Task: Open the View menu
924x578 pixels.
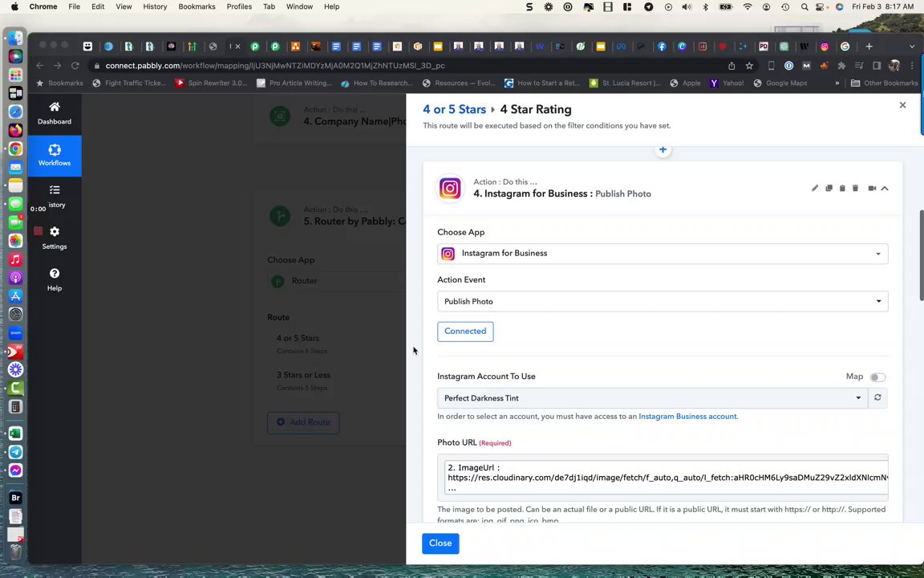Action: (124, 6)
